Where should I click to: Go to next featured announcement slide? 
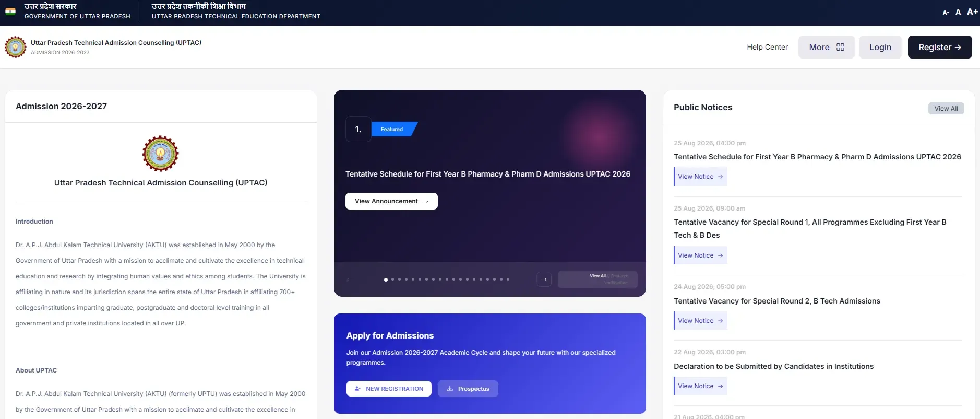click(x=544, y=280)
